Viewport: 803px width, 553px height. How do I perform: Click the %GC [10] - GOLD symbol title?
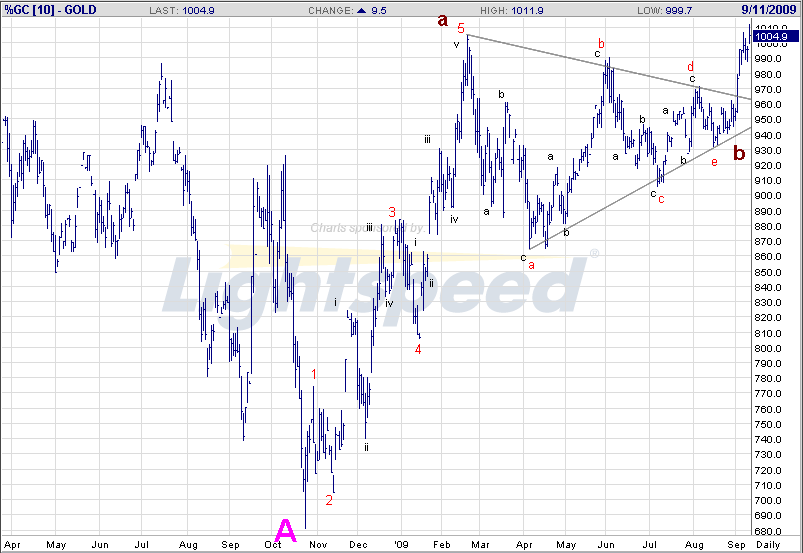(50, 10)
